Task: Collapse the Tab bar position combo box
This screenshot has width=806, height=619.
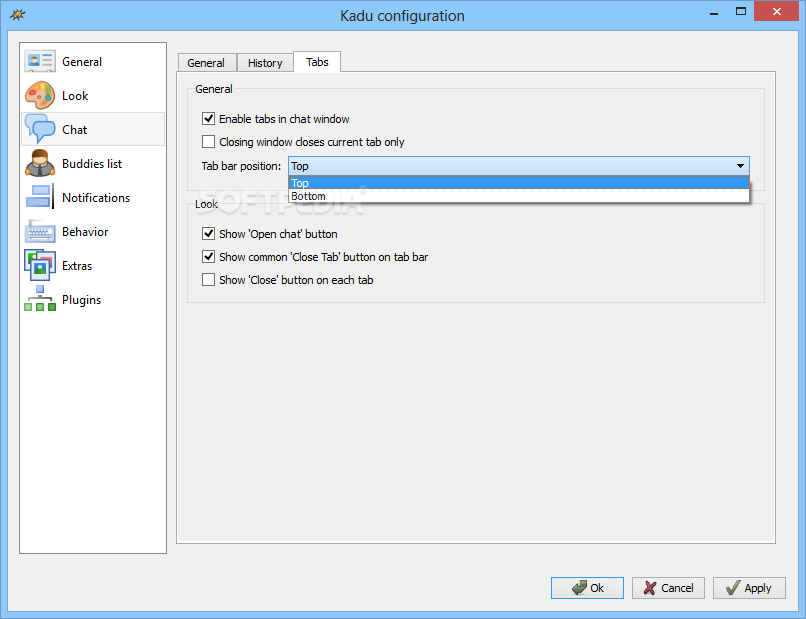Action: [519, 166]
